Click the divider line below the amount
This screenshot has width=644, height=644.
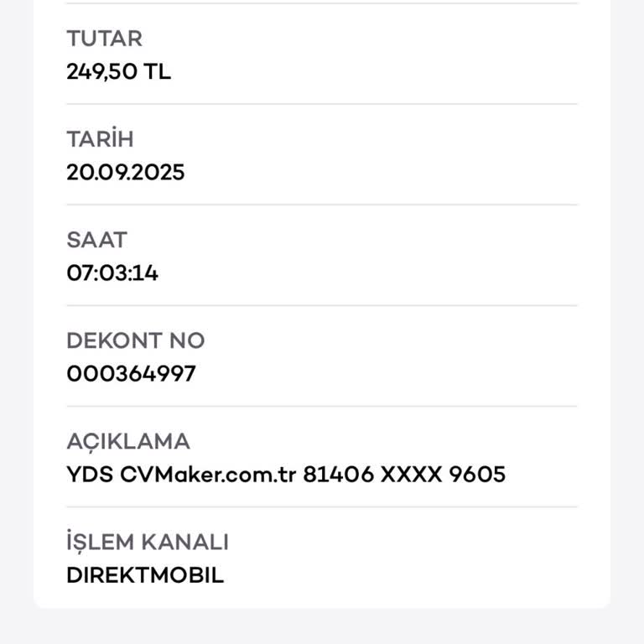pos(322,104)
